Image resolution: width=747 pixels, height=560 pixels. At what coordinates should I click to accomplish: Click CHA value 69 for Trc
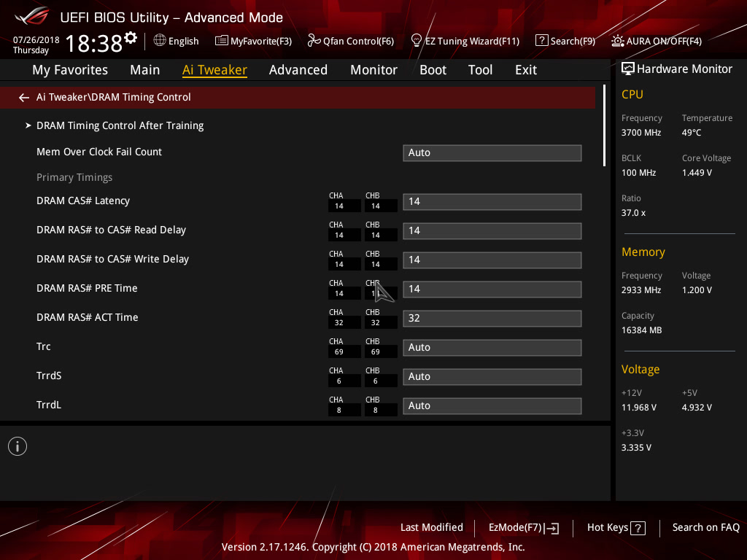338,352
